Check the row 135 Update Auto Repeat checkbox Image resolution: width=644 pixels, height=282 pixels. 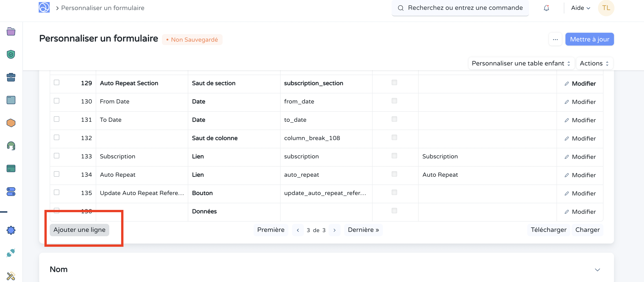click(57, 192)
